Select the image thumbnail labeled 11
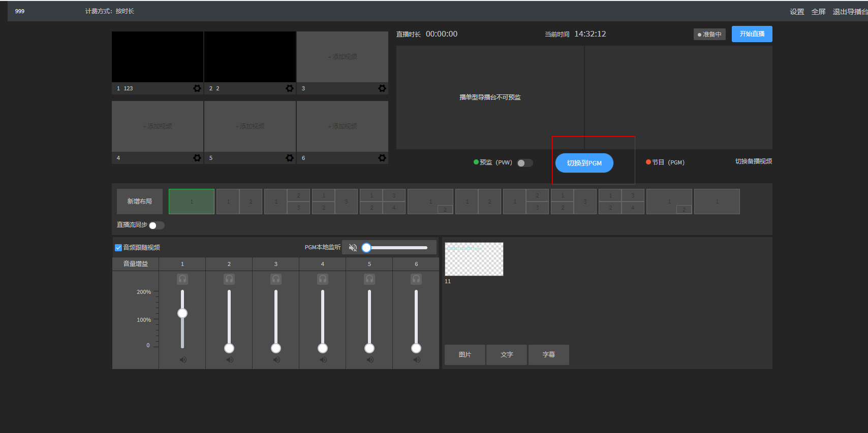Viewport: 868px width, 433px height. pyautogui.click(x=474, y=259)
